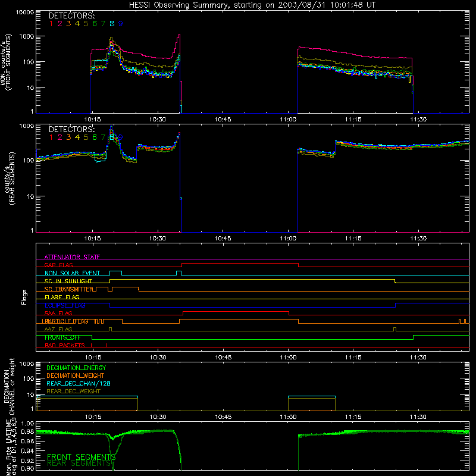The width and height of the screenshot is (476, 476).
Task: Click REAR SEGMENTS label in livetime panel
Action: (79, 464)
